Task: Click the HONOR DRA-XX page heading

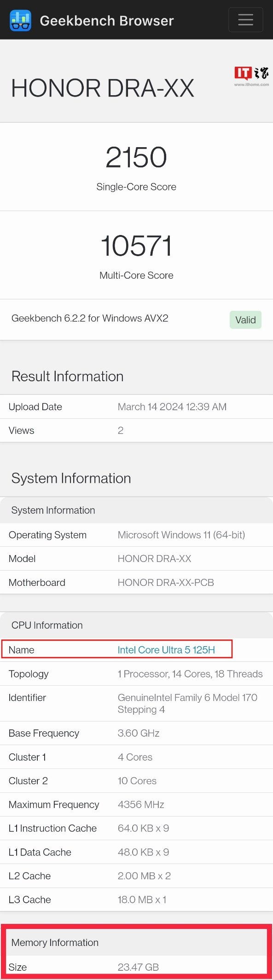Action: point(103,88)
